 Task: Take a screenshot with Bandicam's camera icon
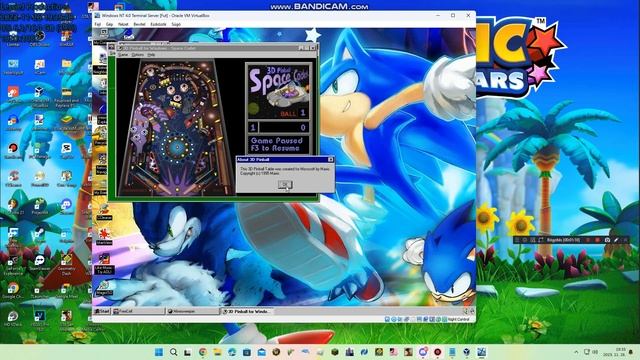[607, 240]
